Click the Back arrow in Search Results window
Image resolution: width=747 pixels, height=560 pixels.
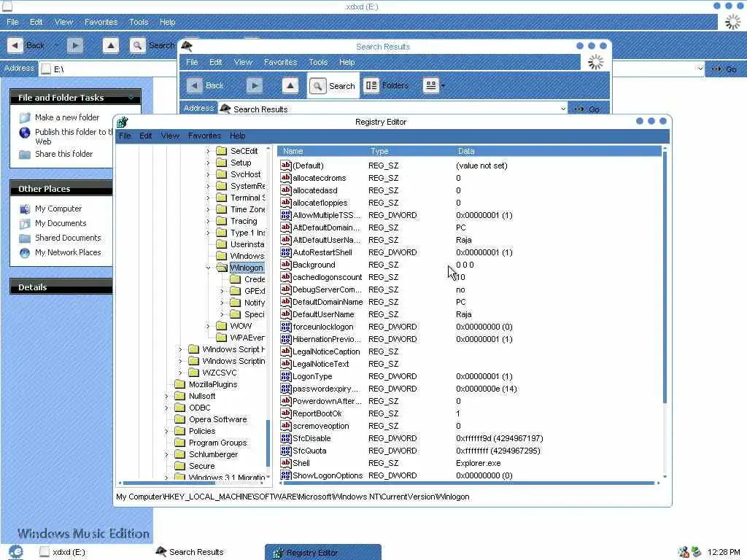point(194,86)
